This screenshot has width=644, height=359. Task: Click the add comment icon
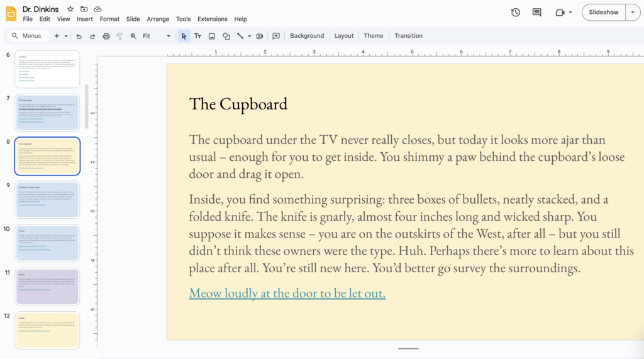tap(275, 36)
